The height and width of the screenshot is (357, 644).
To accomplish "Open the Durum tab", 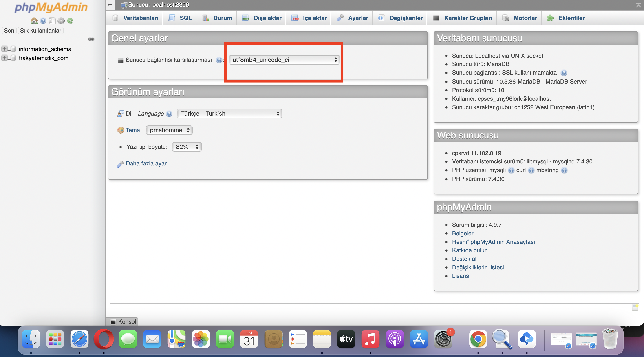I will pyautogui.click(x=216, y=18).
